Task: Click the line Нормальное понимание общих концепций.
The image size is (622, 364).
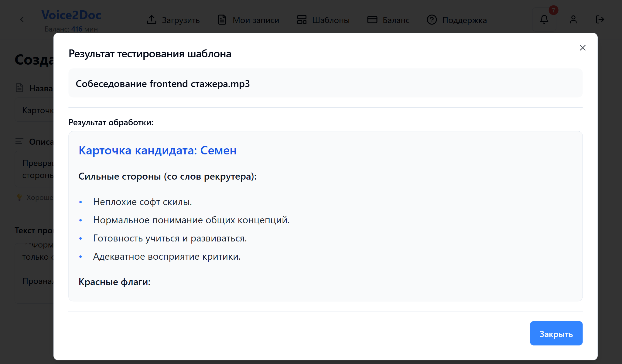Action: click(191, 220)
